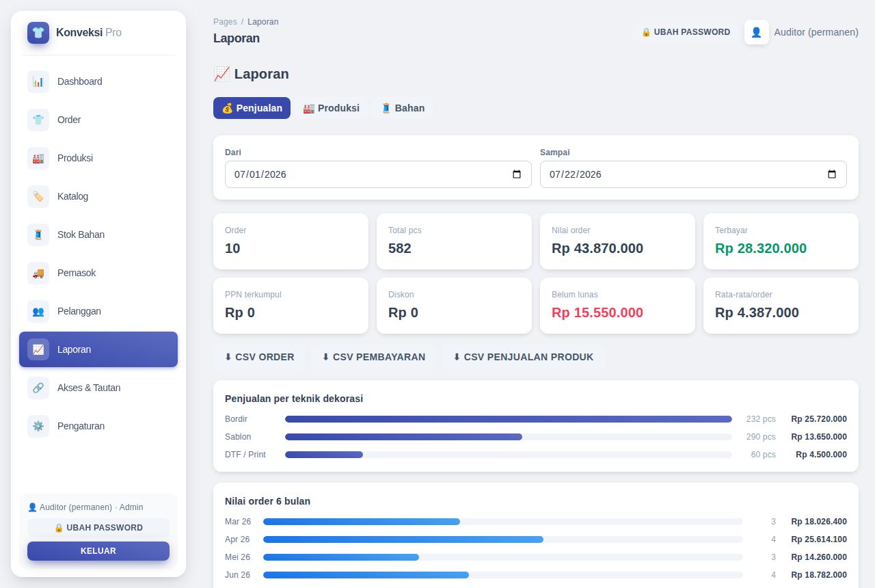Click the Pengaturan gear icon

pyautogui.click(x=38, y=426)
